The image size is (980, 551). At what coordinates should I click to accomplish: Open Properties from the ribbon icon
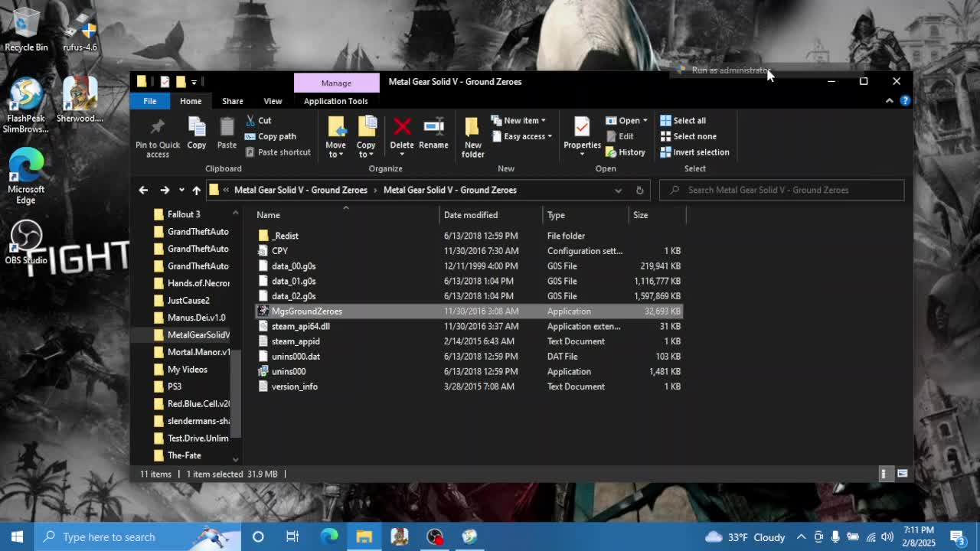coord(581,130)
